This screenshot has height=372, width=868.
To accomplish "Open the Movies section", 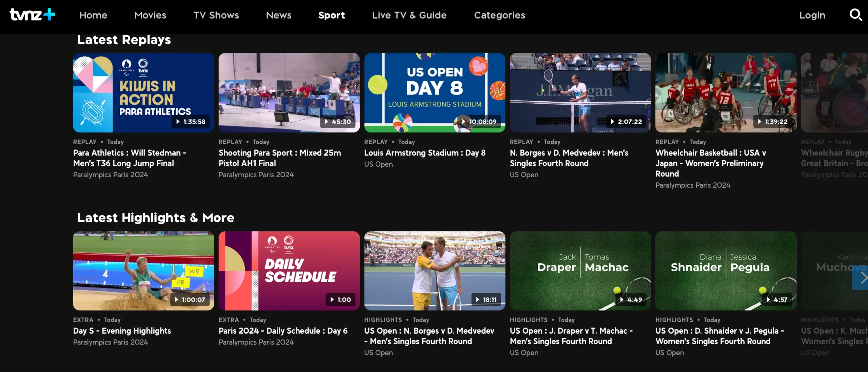I will [x=150, y=15].
